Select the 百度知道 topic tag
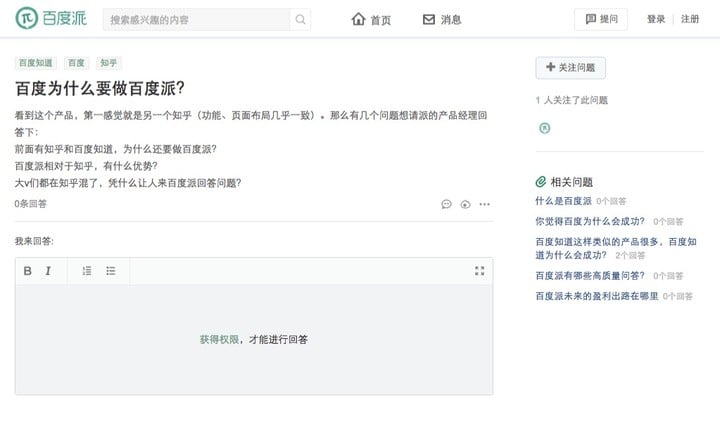The width and height of the screenshot is (720, 422). [35, 63]
